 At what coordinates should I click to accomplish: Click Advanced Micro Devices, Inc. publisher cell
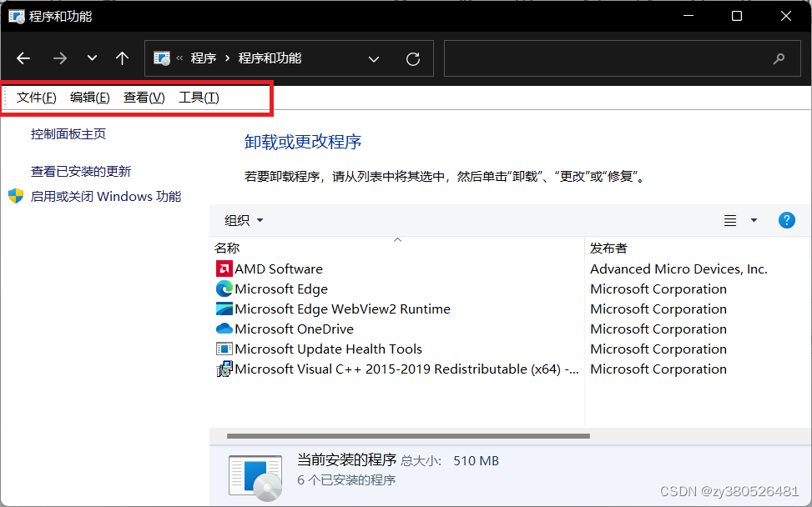[x=678, y=269]
